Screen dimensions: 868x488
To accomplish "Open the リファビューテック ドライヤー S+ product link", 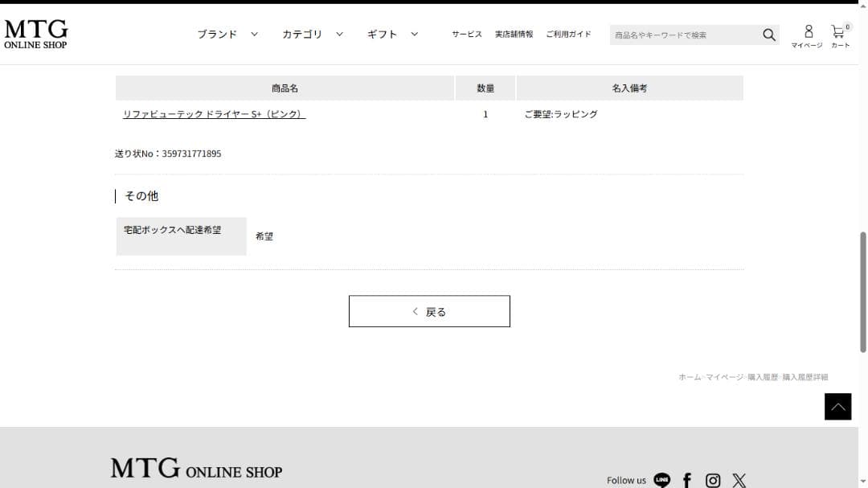I will click(x=213, y=114).
